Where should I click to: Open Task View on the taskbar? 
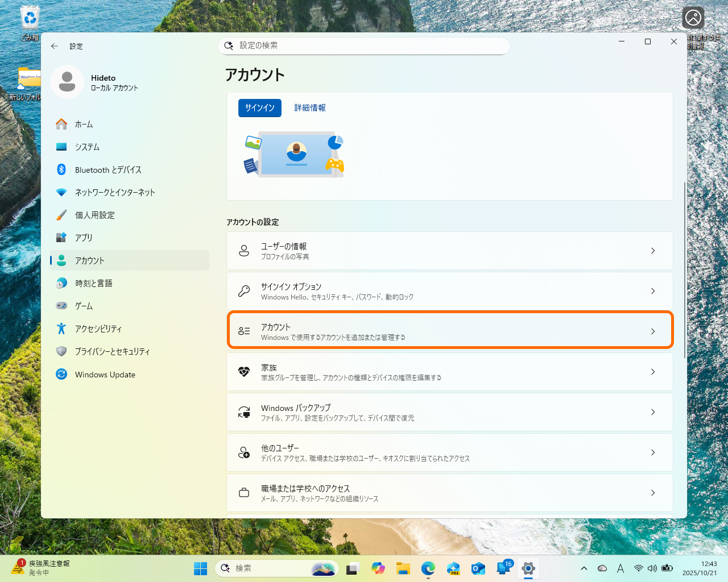coord(353,568)
